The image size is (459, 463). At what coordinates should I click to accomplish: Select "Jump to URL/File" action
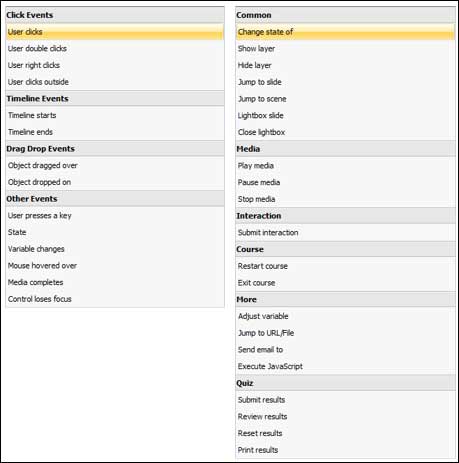click(345, 333)
